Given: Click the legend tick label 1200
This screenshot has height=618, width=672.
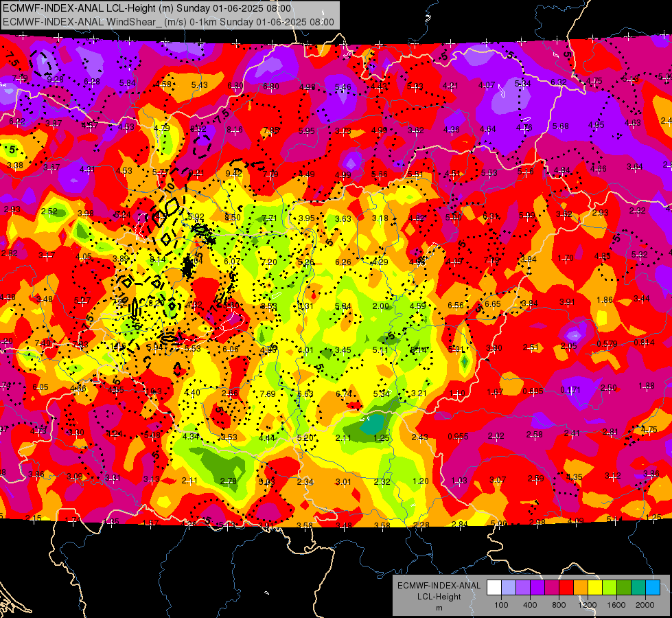Looking at the screenshot, I should (x=588, y=605).
